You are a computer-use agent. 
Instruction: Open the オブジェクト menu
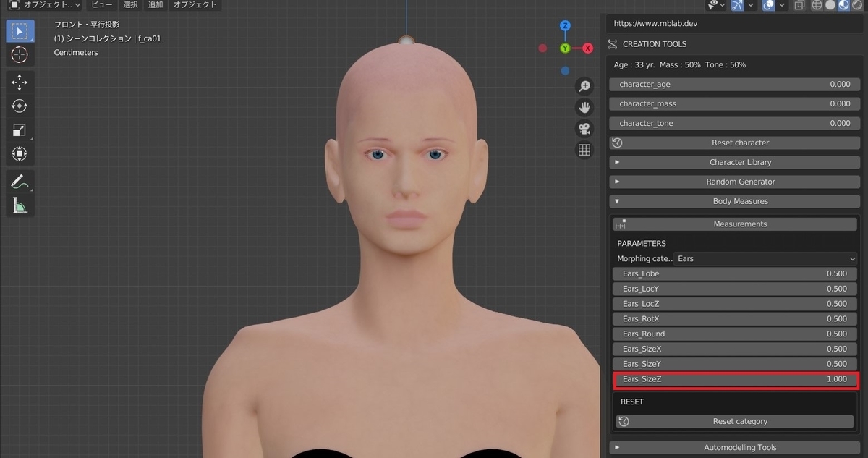195,5
